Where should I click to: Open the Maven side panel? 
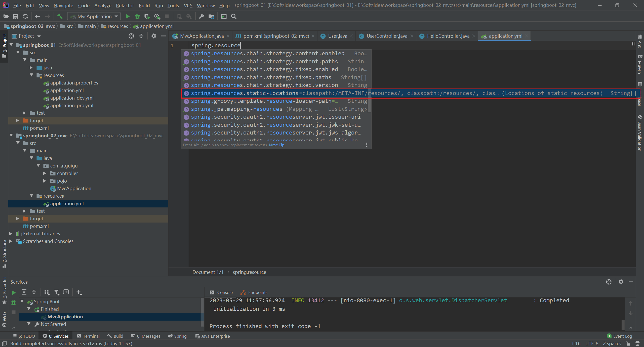tap(640, 64)
